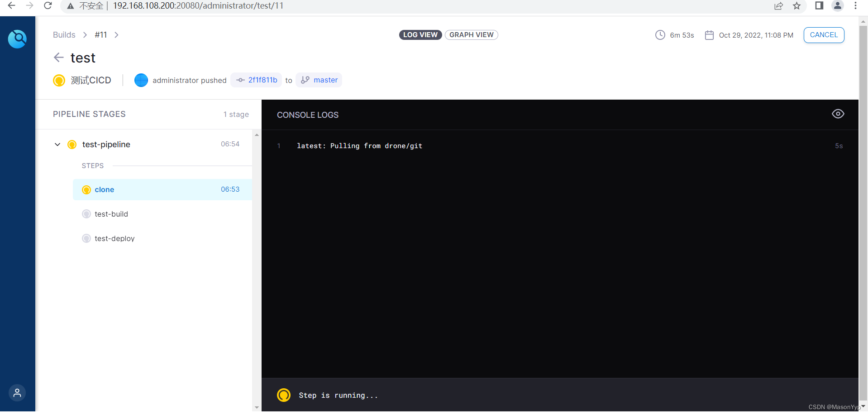Click the yellow status indicator beside 测试CICD
This screenshot has height=415, width=868.
(x=59, y=80)
